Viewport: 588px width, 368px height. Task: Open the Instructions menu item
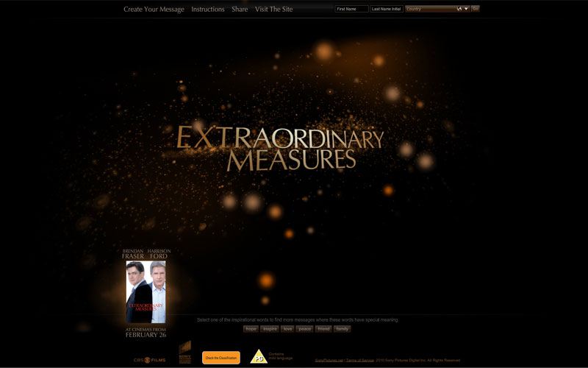208,10
